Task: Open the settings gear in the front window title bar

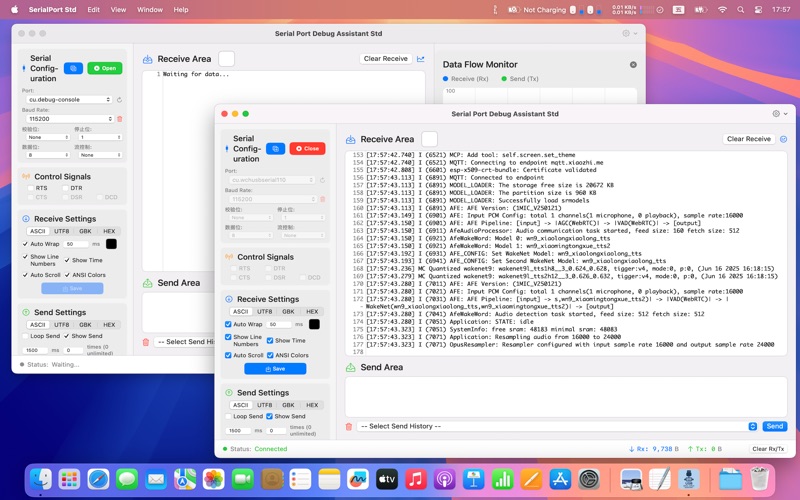Action: click(776, 114)
